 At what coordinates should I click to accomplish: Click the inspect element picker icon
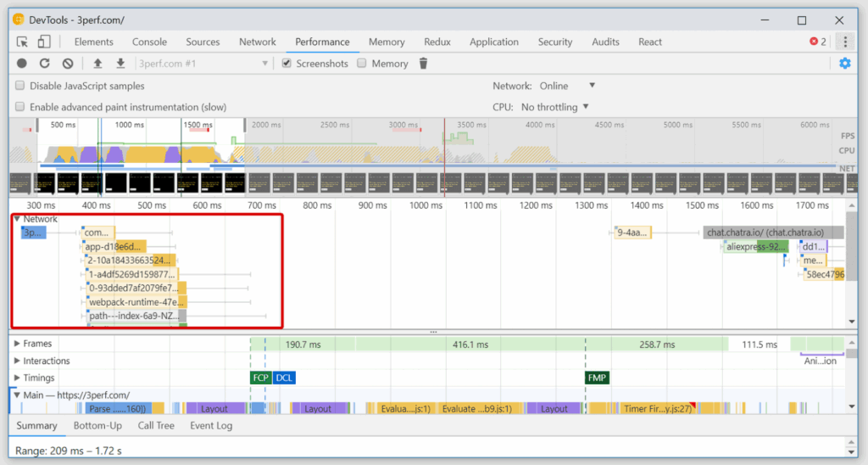pos(22,42)
